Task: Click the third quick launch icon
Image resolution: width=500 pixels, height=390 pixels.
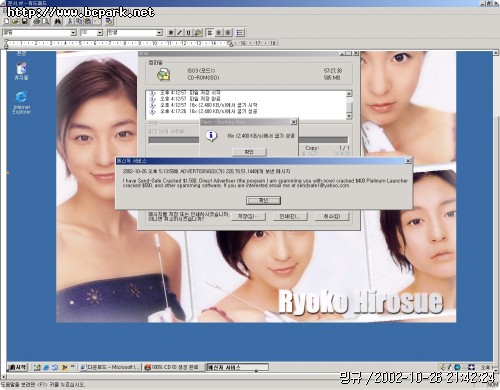Action: [x=55, y=367]
